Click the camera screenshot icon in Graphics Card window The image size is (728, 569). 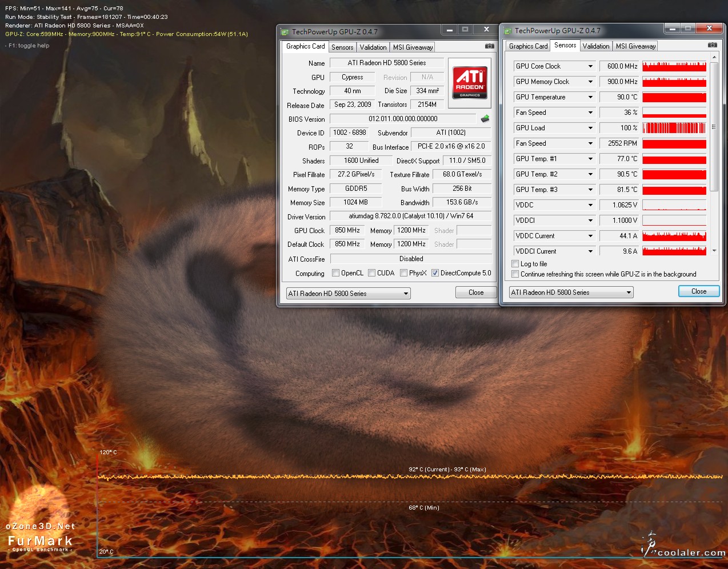489,46
